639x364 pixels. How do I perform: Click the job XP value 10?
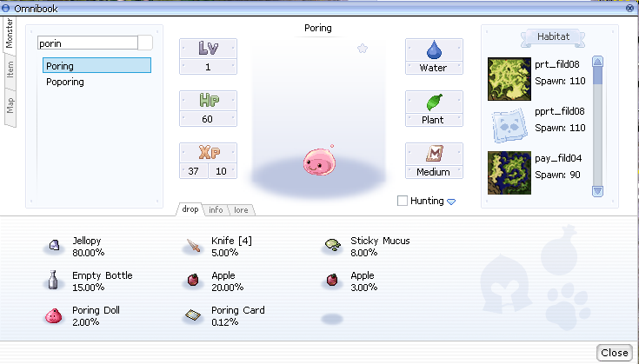pos(222,171)
